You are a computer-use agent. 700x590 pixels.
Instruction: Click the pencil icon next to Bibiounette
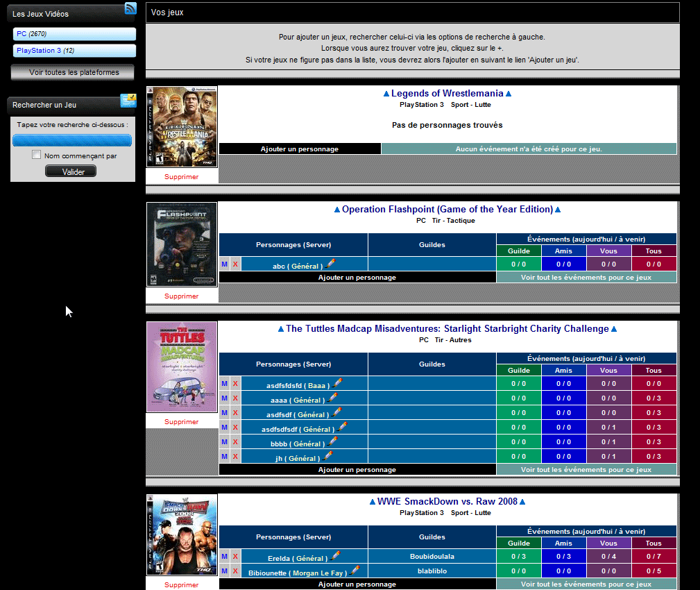point(355,571)
